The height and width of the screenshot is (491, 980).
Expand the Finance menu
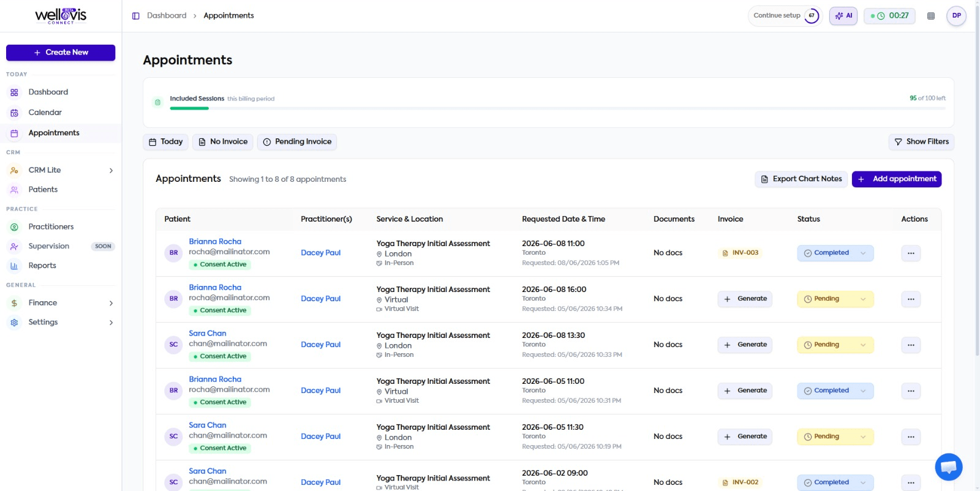[61, 303]
